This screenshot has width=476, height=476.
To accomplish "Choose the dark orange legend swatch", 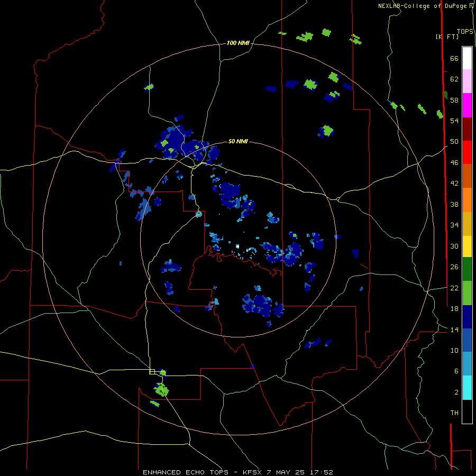I will (x=467, y=176).
